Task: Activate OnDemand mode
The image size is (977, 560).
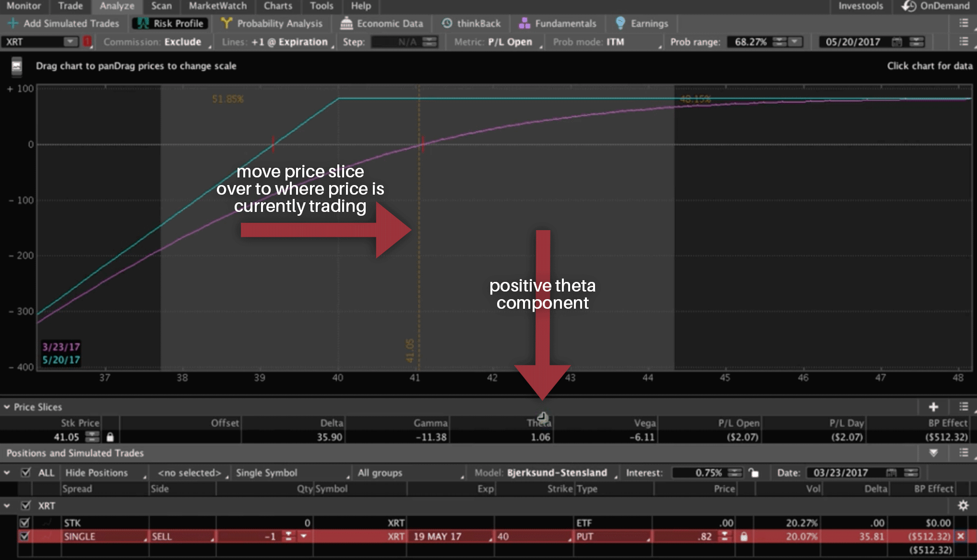Action: [x=936, y=6]
